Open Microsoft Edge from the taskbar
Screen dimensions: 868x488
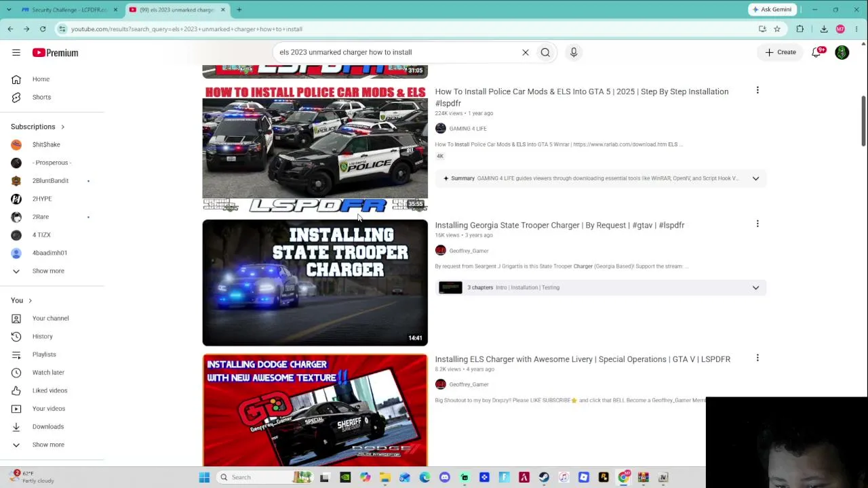[425, 477]
